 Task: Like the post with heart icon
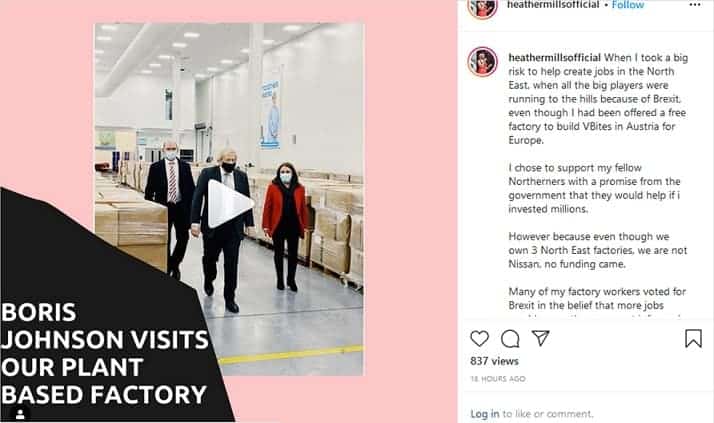click(x=479, y=339)
